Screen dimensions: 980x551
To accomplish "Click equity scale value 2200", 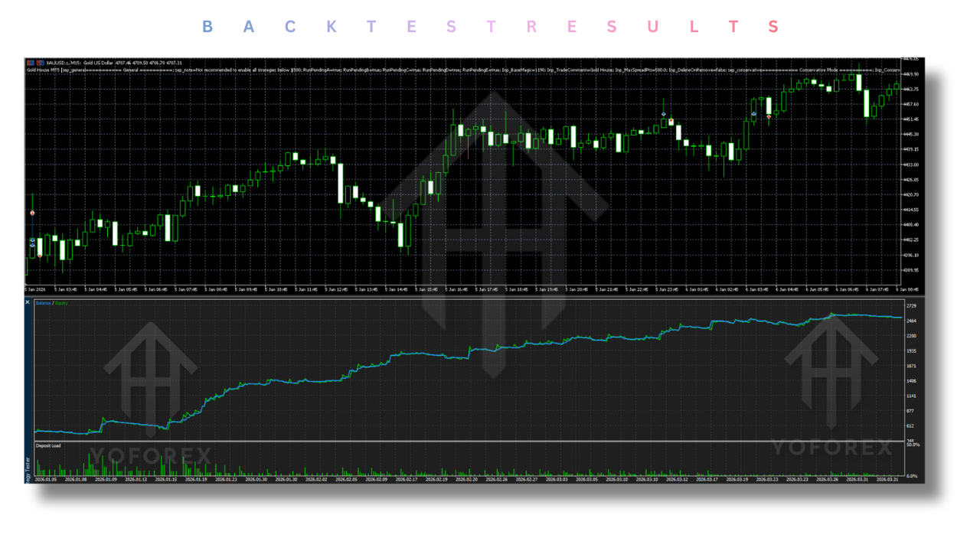I will point(911,336).
